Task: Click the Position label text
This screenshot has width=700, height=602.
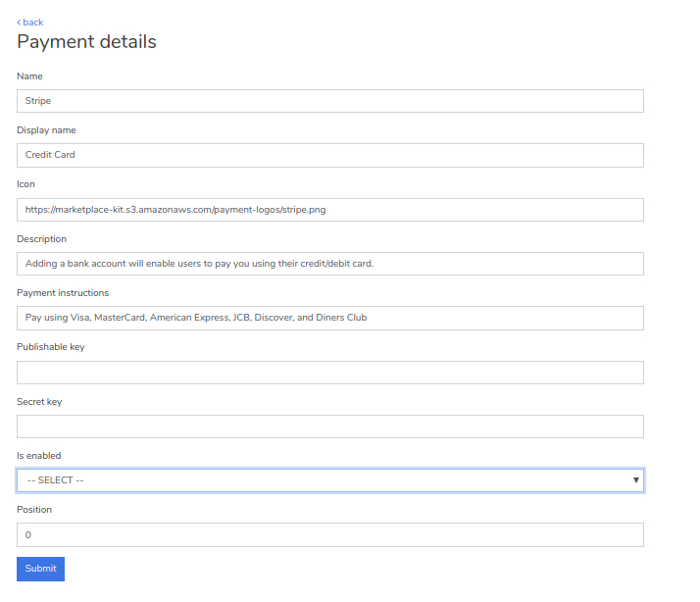Action: [34, 510]
